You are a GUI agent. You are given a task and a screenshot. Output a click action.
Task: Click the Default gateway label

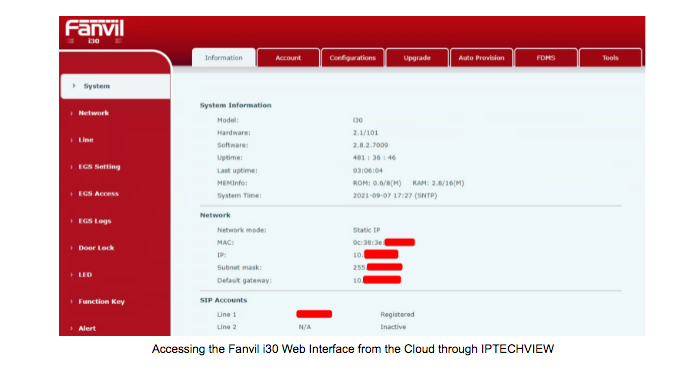pos(244,281)
